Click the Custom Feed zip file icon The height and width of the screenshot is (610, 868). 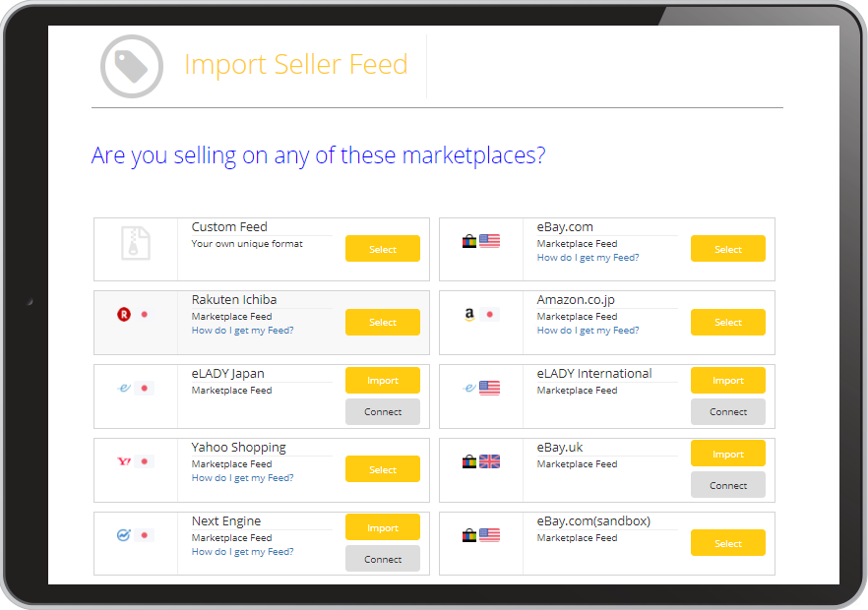(136, 243)
